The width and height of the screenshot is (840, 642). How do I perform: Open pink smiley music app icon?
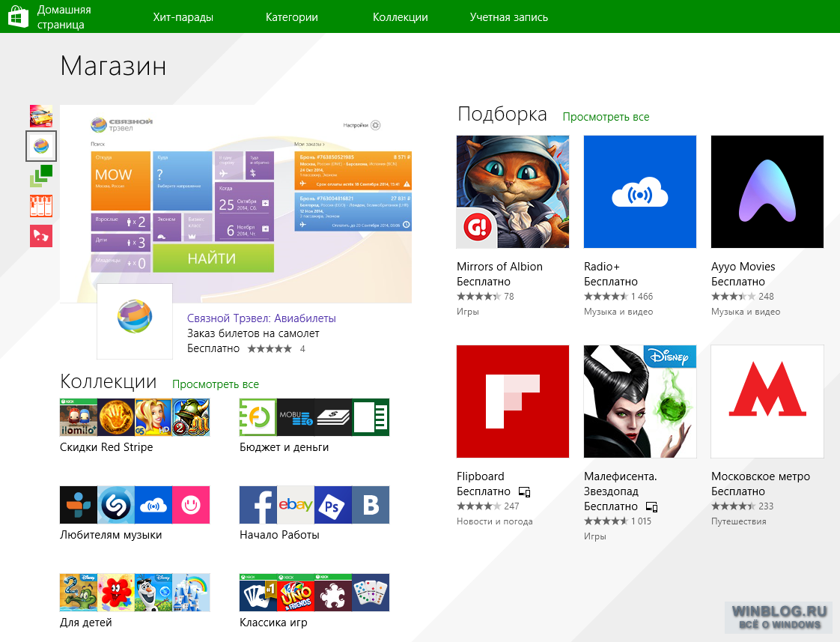[x=191, y=505]
